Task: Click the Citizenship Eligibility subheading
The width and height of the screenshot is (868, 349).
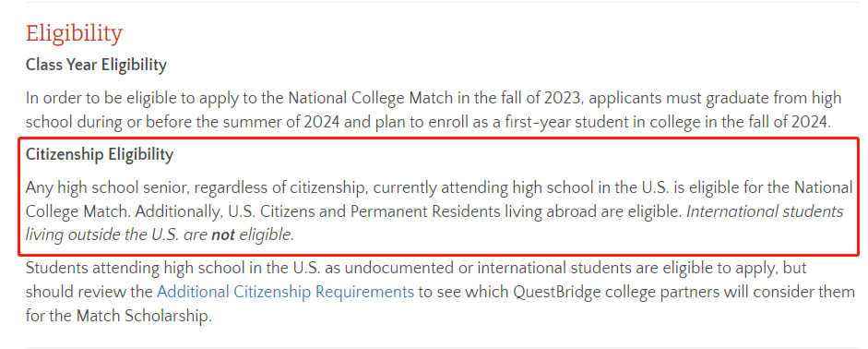Action: pyautogui.click(x=100, y=154)
